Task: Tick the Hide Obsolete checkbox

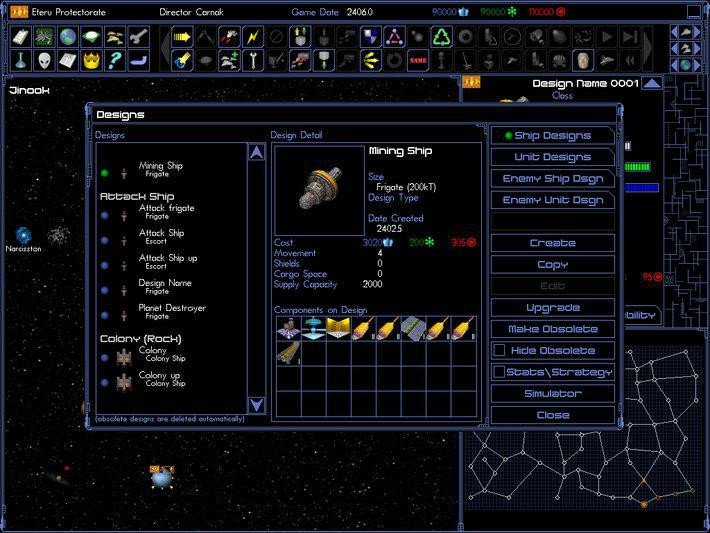Action: [499, 350]
